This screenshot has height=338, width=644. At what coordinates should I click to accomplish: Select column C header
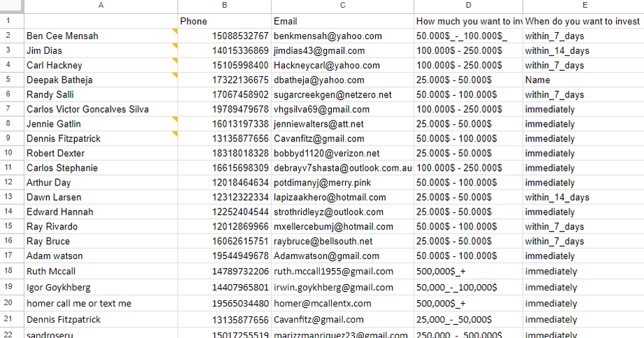(x=342, y=6)
